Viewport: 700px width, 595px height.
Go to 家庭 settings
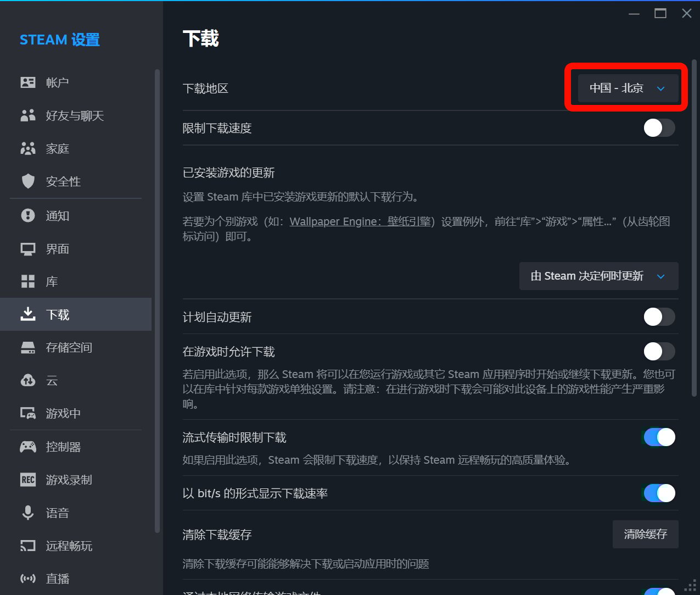[76, 148]
